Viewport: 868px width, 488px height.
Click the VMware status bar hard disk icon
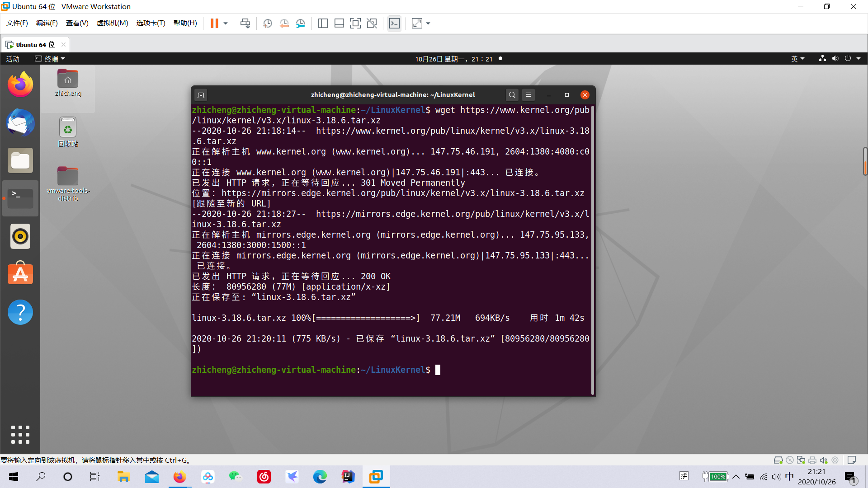click(778, 460)
